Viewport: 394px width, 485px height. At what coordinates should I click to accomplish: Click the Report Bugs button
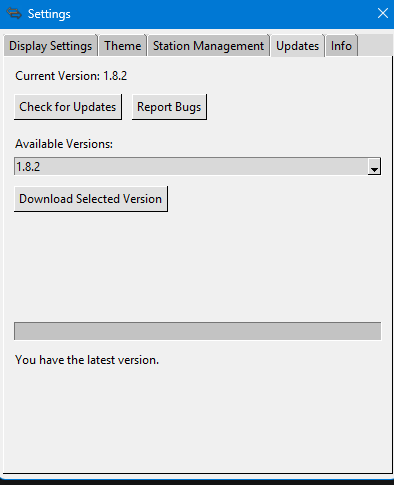(169, 107)
